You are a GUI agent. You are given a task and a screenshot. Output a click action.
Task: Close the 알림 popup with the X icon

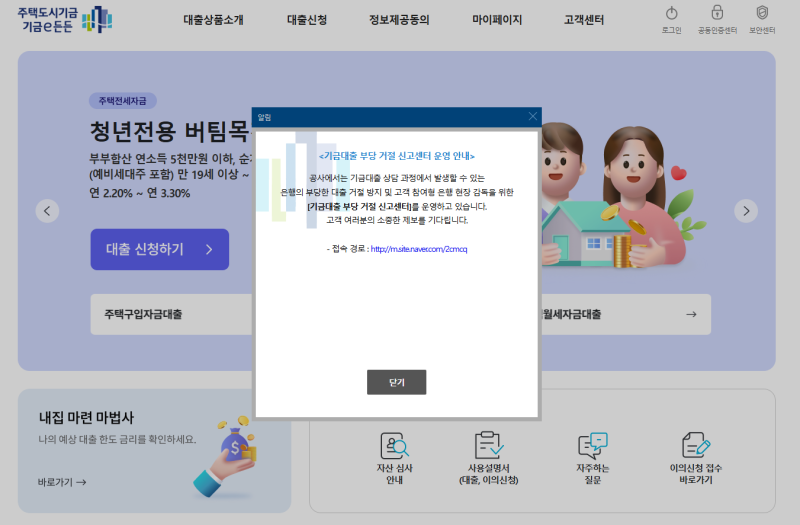533,116
